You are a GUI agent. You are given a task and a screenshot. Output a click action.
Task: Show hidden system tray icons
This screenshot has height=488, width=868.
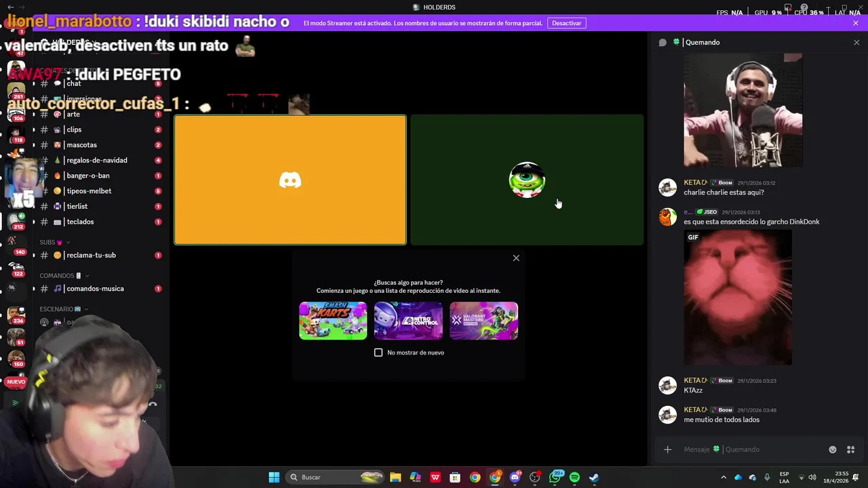pyautogui.click(x=724, y=477)
